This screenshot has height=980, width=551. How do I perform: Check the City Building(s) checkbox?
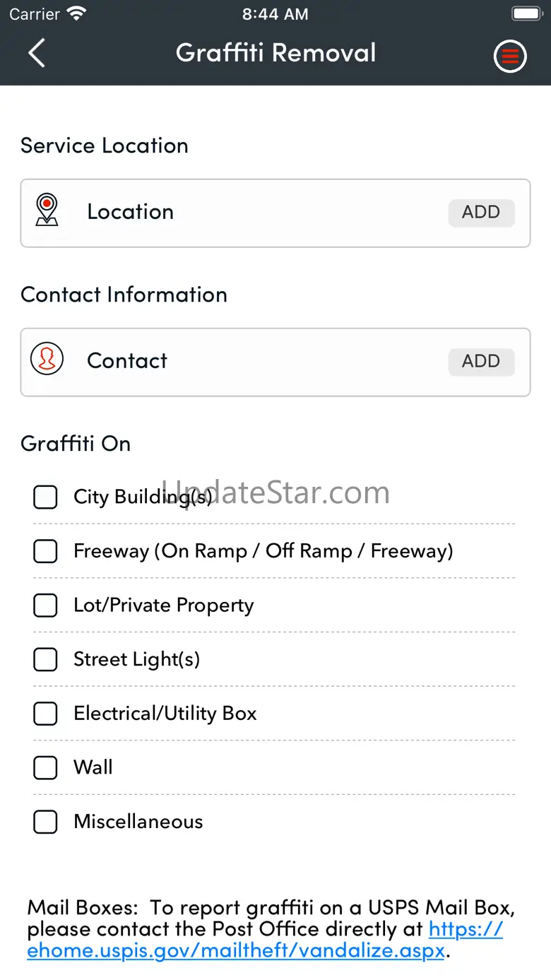coord(45,497)
